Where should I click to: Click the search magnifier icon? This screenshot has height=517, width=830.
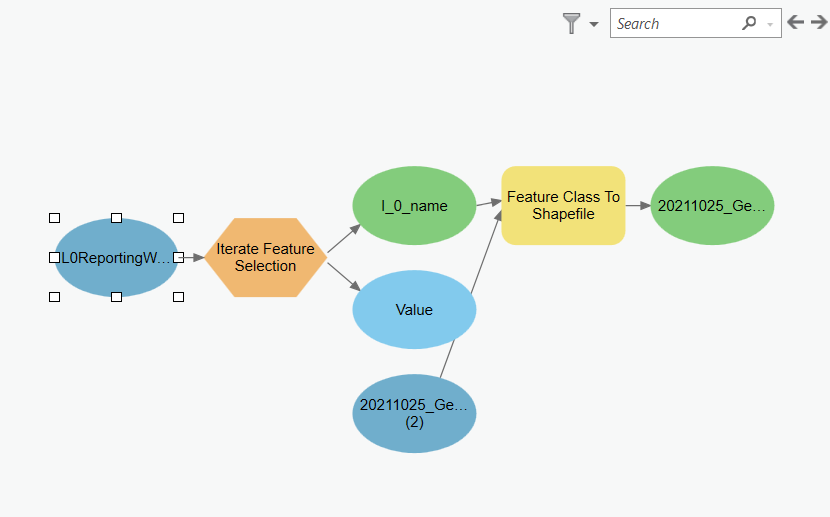749,23
